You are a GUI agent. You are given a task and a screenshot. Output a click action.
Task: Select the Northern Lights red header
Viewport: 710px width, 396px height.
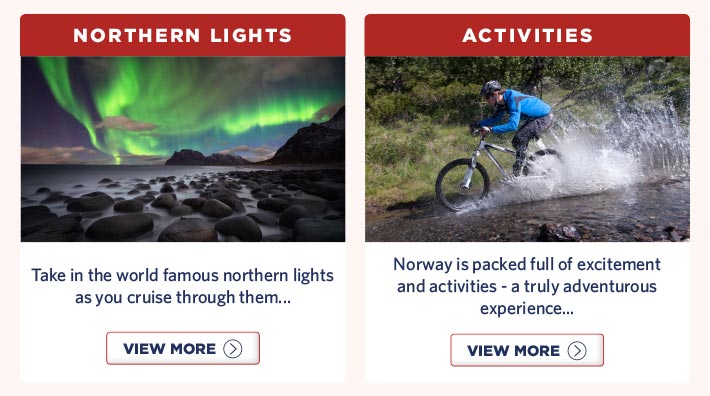(x=183, y=35)
